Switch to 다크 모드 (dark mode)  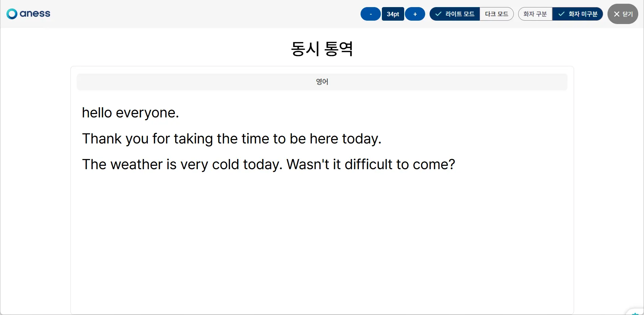click(497, 14)
